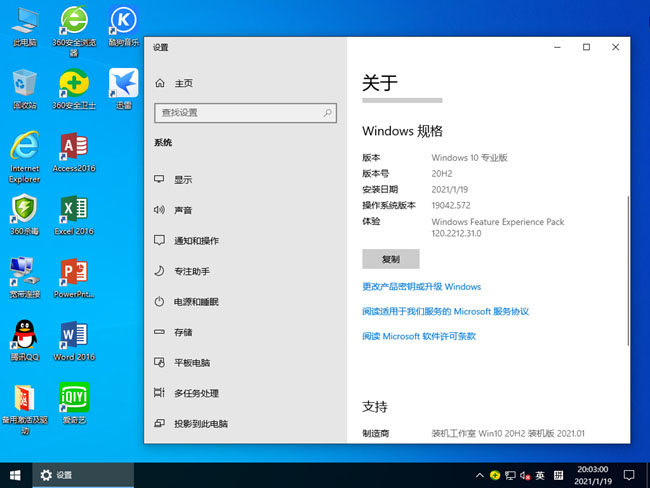
Task: Click OS build value 19042.572
Action: tap(451, 205)
